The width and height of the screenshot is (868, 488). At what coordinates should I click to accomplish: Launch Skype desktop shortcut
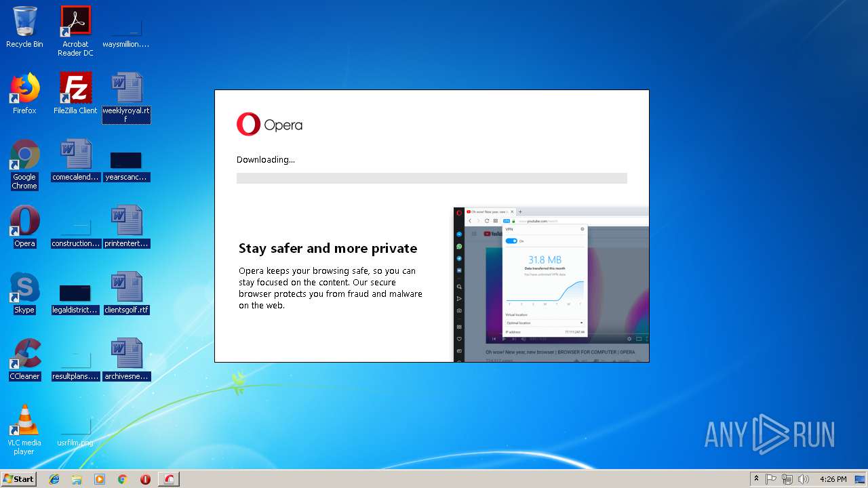click(24, 293)
